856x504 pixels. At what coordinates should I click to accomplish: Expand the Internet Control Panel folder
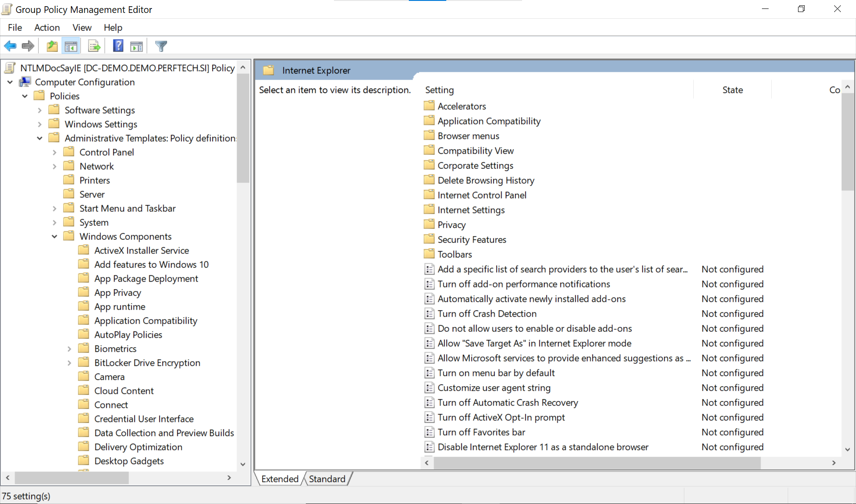pyautogui.click(x=481, y=195)
